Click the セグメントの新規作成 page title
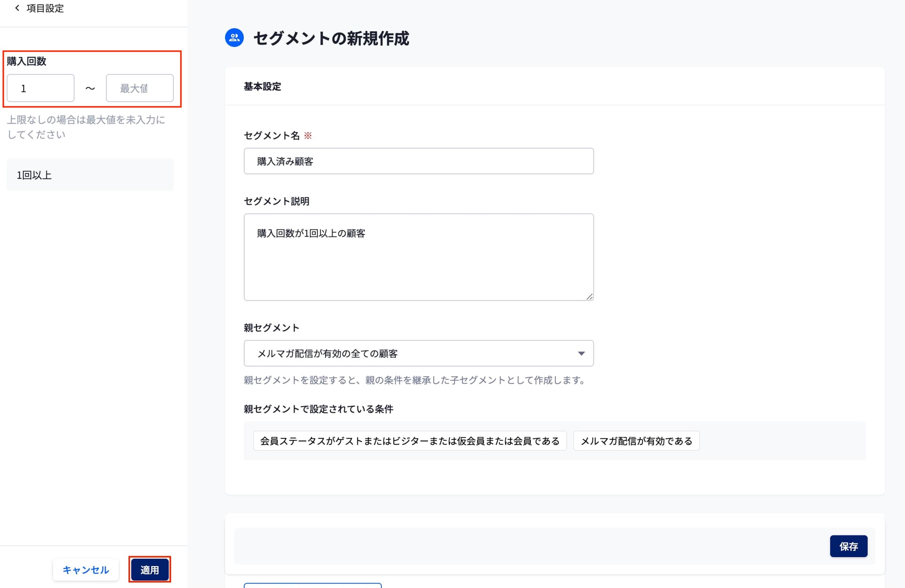905x588 pixels. pos(331,38)
